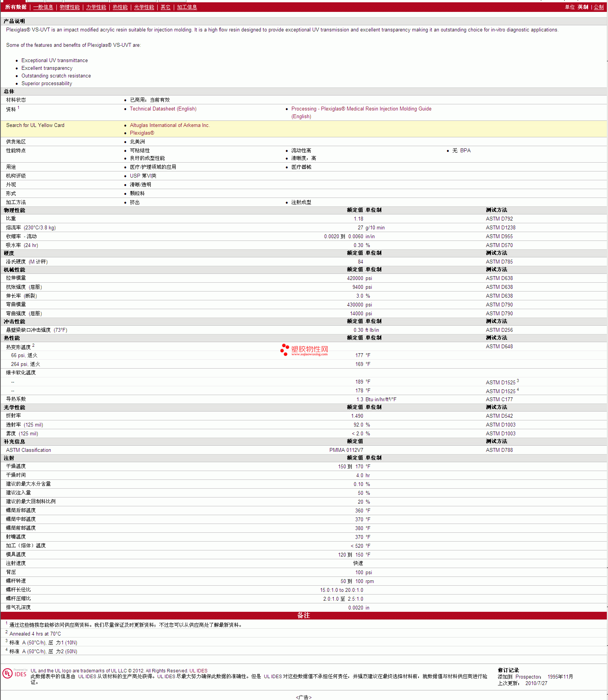Click ASTM D256 test method
The width and height of the screenshot is (608, 700).
point(499,330)
